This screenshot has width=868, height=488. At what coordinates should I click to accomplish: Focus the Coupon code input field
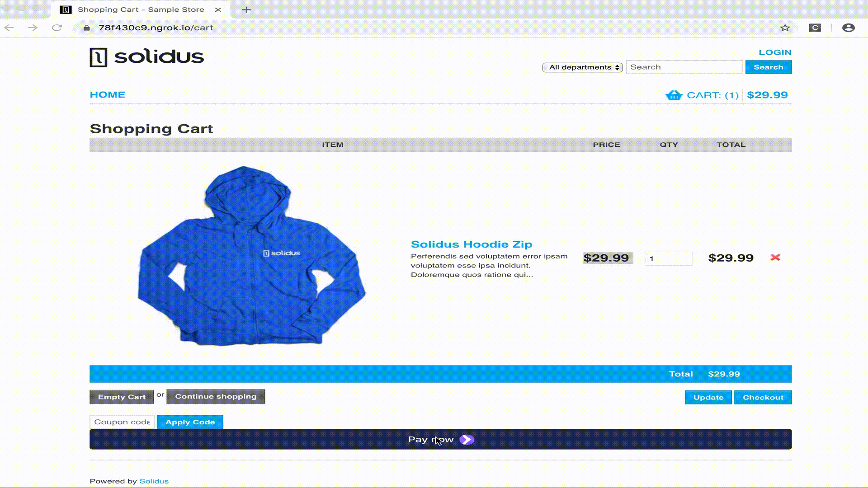point(122,422)
